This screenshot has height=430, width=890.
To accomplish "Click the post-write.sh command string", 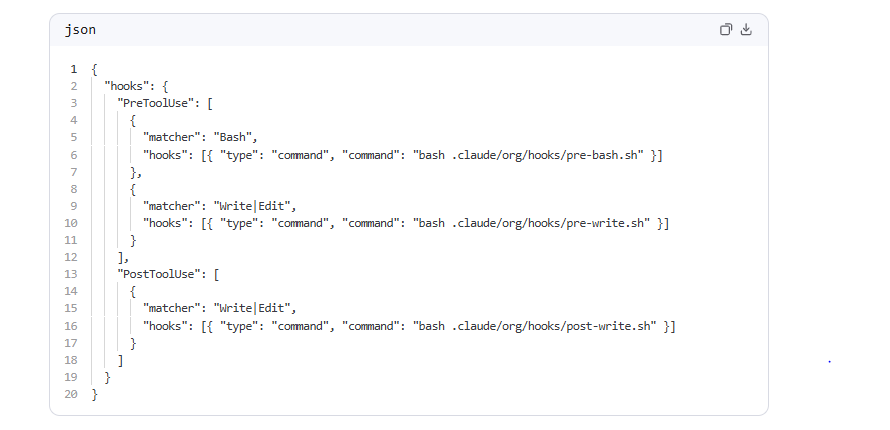I will (x=537, y=326).
